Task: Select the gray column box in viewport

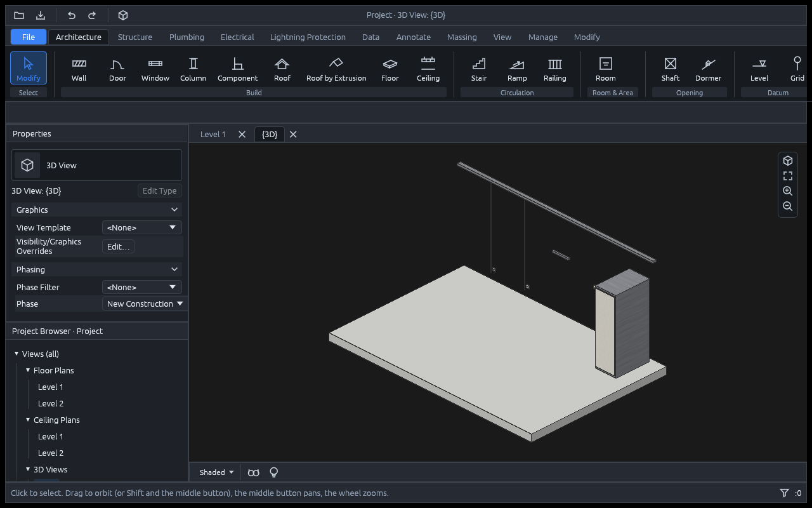Action: tap(622, 324)
